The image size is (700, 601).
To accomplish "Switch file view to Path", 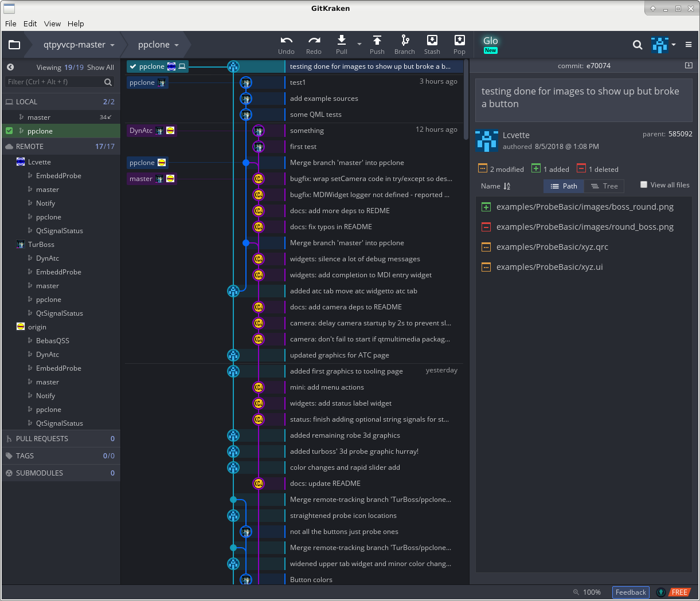I will [x=564, y=186].
